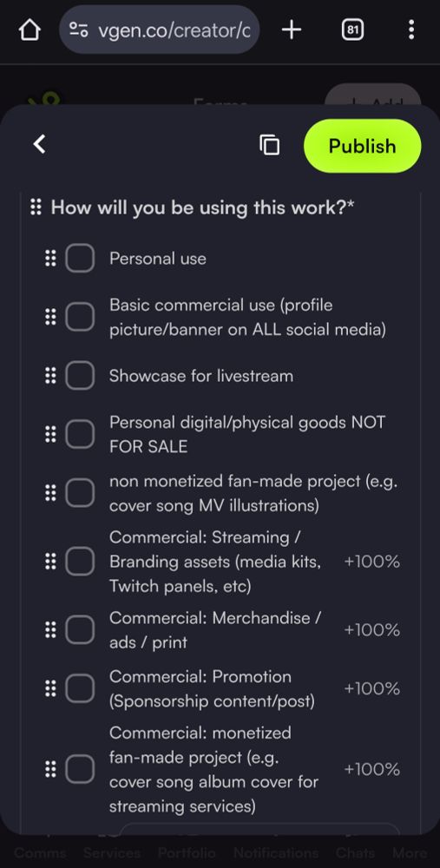This screenshot has height=868, width=440.
Task: Tap the browser home icon
Action: (x=30, y=30)
